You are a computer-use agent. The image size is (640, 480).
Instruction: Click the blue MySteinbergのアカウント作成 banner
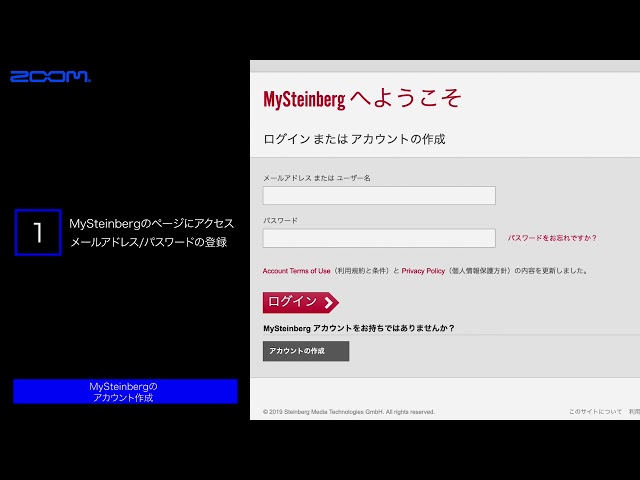coord(125,391)
